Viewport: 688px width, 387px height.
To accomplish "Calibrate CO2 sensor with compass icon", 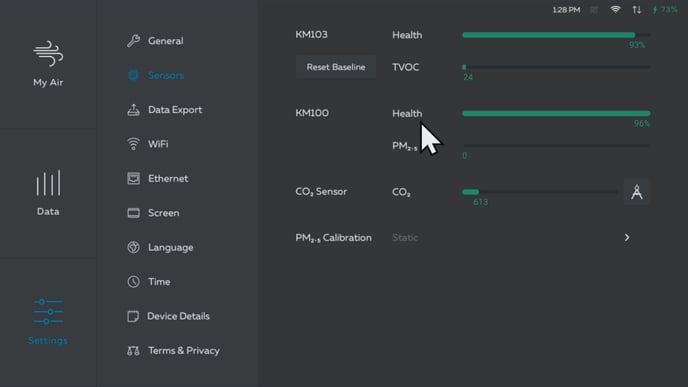I will coord(637,192).
